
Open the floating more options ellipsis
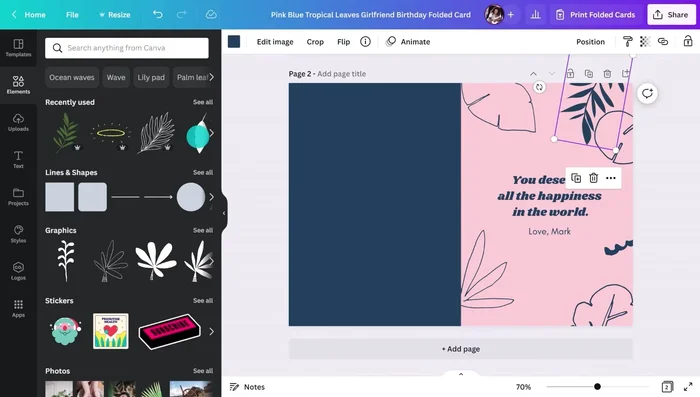pos(611,178)
